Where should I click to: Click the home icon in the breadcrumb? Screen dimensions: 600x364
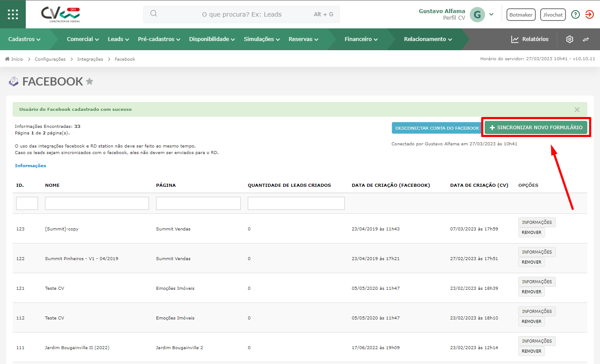click(x=7, y=59)
